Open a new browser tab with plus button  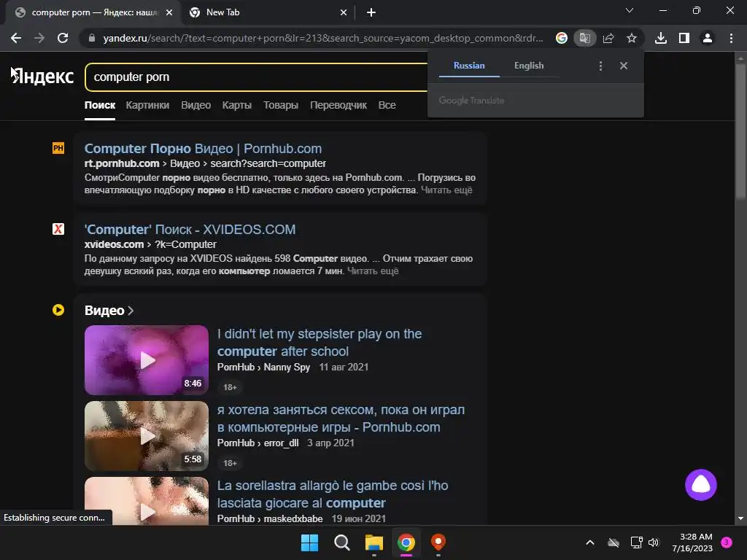click(371, 12)
